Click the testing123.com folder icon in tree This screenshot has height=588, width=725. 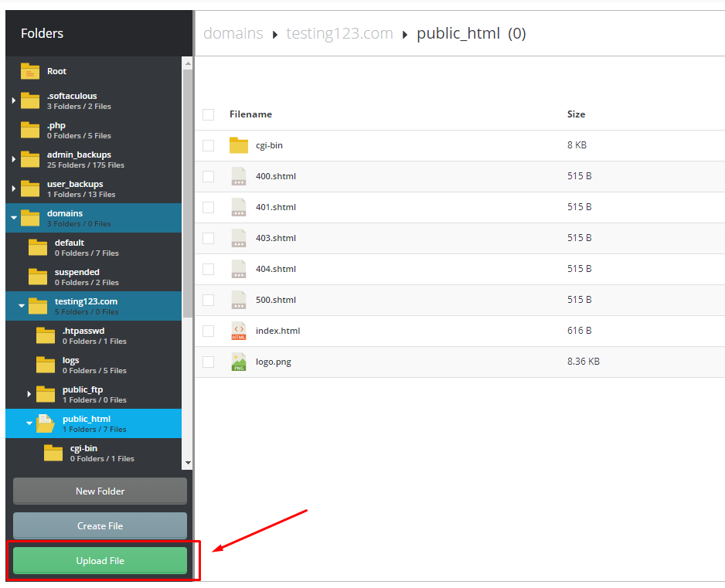click(38, 306)
